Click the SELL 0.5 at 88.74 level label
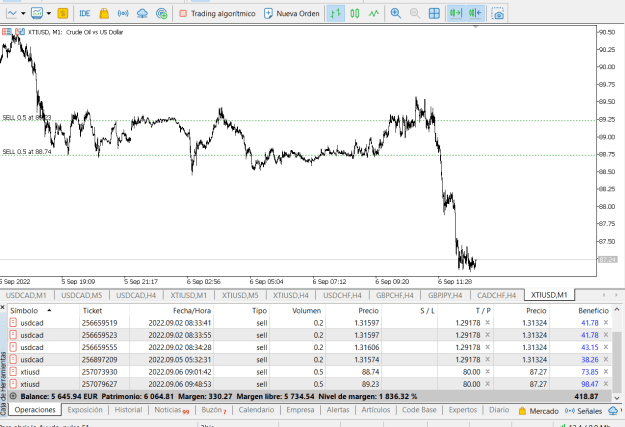The width and height of the screenshot is (625, 427). pyautogui.click(x=27, y=152)
